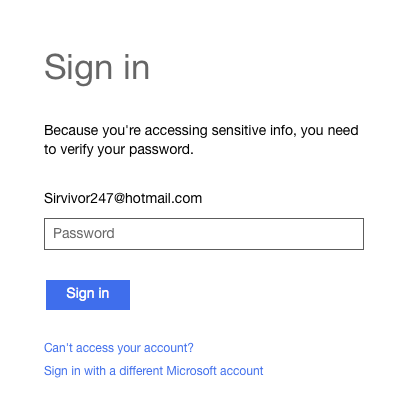Choose the switch Microsoft account link
Screen dimensions: 418x399
154,371
